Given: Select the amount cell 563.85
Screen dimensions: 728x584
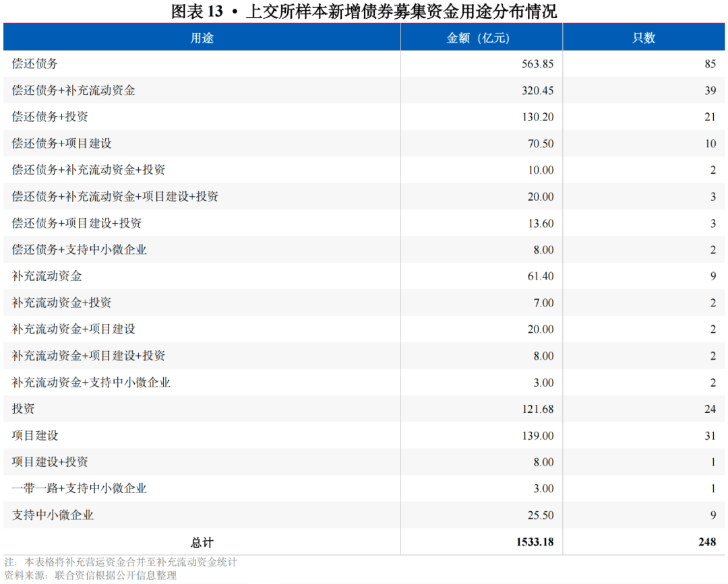Looking at the screenshot, I should click(x=537, y=64).
